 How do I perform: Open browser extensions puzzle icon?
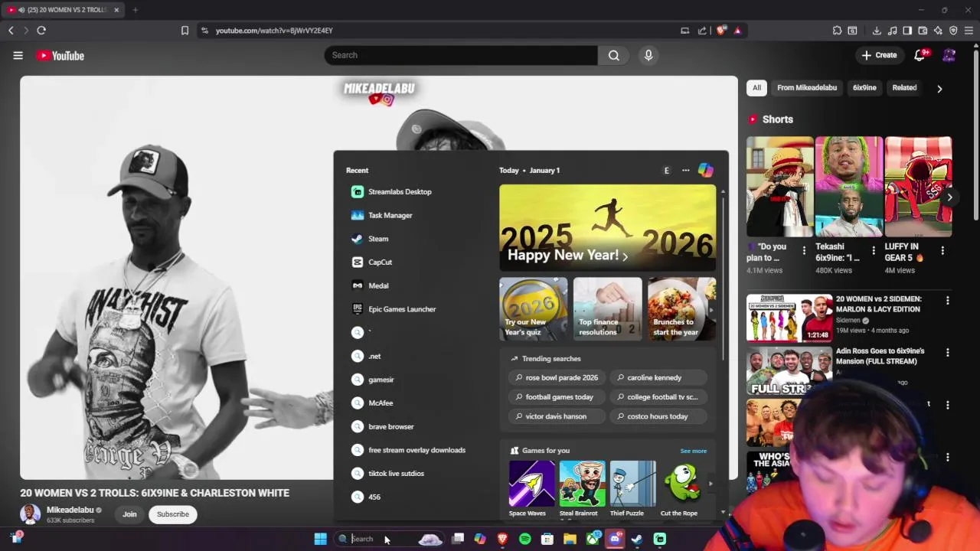tap(837, 31)
